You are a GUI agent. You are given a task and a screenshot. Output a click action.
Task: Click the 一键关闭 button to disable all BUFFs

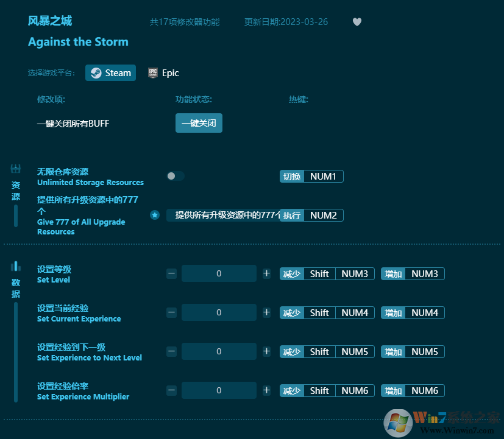[199, 122]
